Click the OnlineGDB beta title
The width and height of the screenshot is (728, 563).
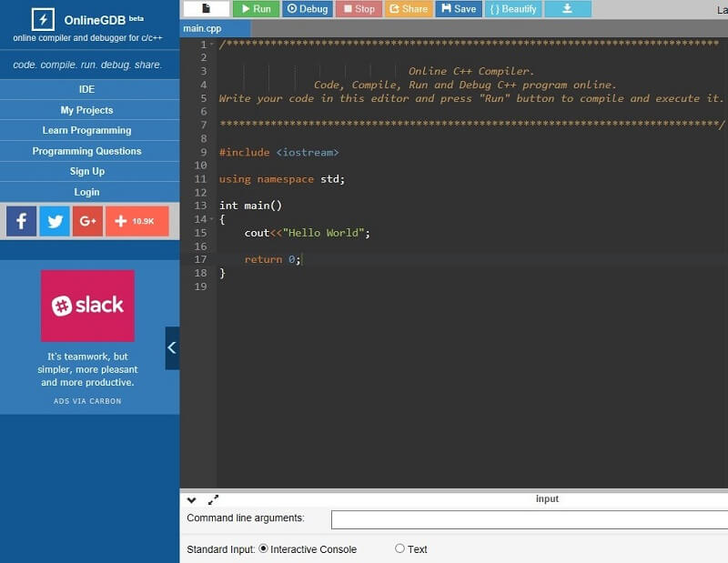click(104, 20)
